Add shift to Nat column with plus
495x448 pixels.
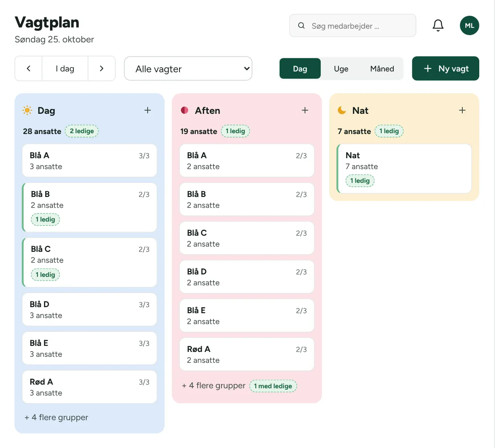(462, 110)
